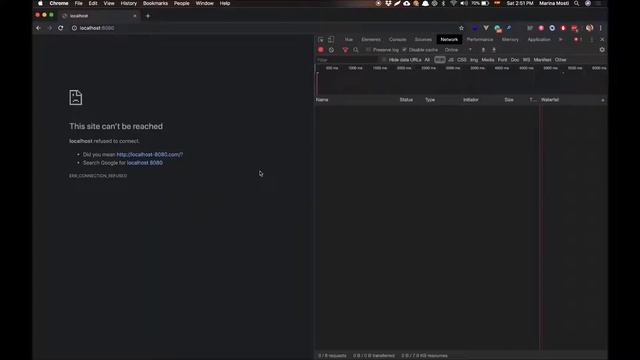This screenshot has height=360, width=640.
Task: Open the Chrome profile avatar
Action: pyautogui.click(x=589, y=28)
